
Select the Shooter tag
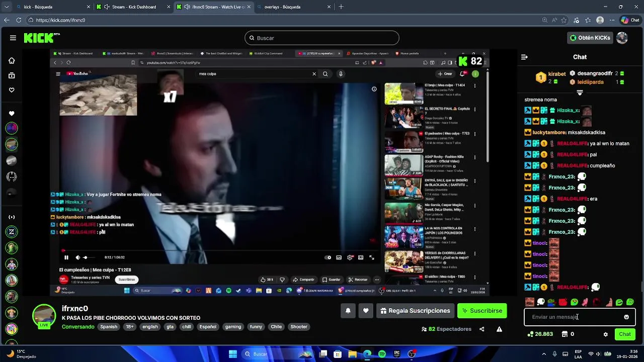pyautogui.click(x=299, y=327)
